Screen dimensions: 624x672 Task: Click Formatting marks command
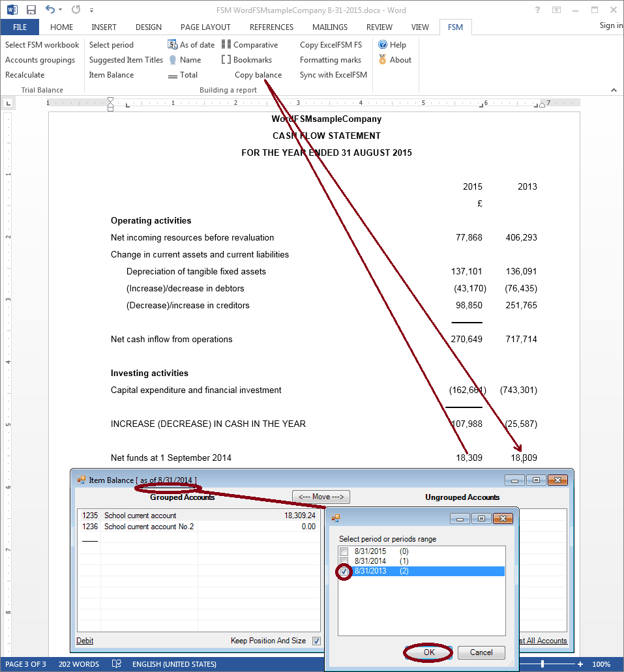(x=330, y=59)
